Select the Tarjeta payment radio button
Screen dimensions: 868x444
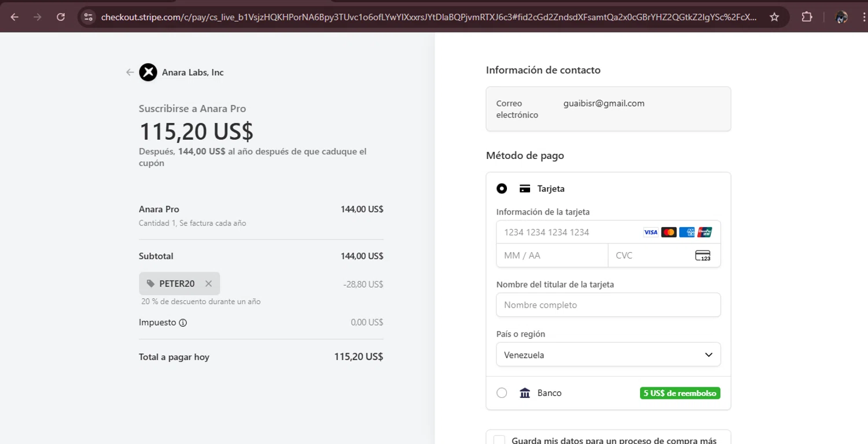click(502, 188)
